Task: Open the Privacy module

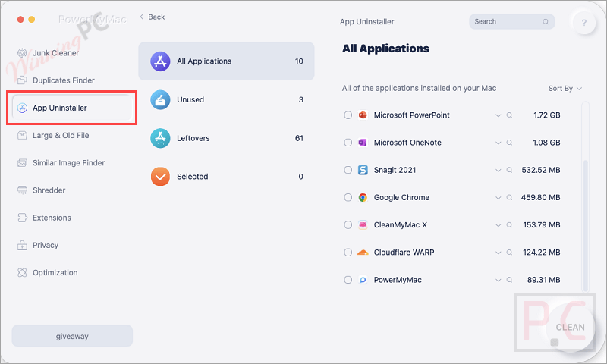Action: [x=38, y=245]
